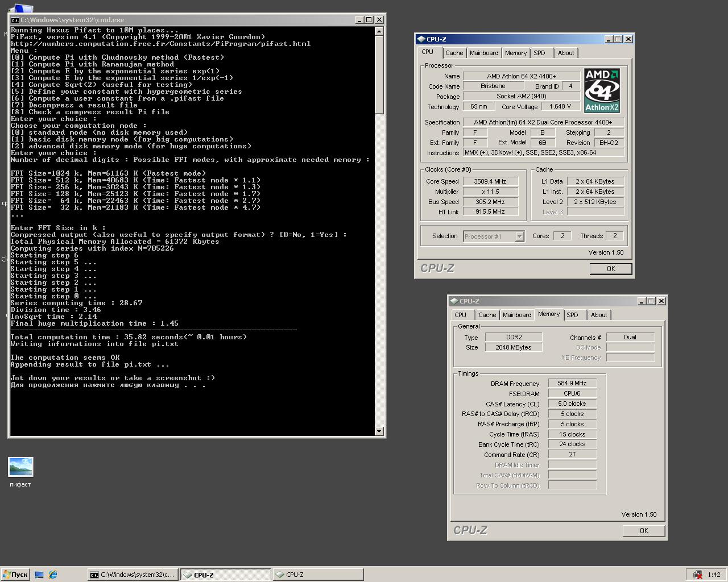Open the About tab in upper CPU-Z

click(566, 53)
